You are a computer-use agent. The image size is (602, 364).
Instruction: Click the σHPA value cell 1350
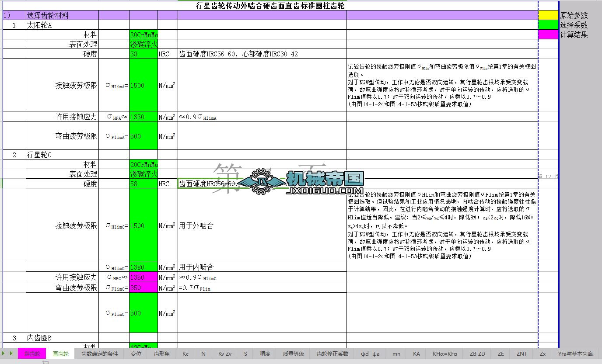[x=143, y=117]
